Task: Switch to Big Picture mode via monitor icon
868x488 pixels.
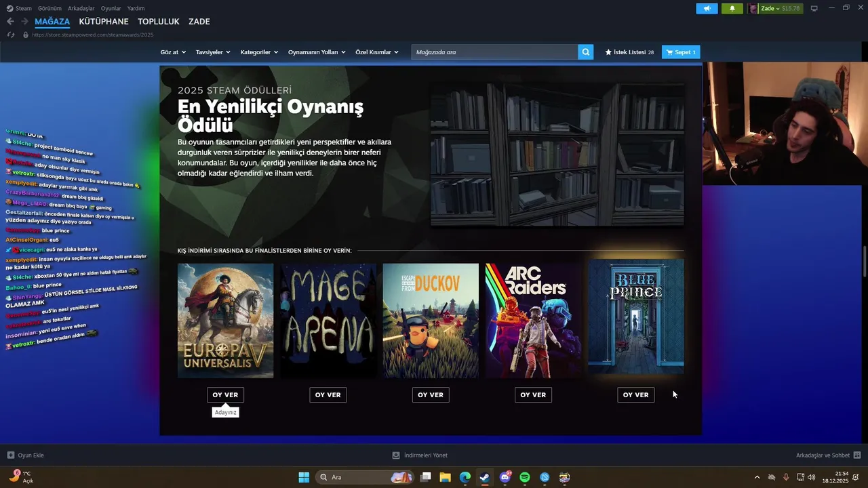Action: [x=814, y=9]
